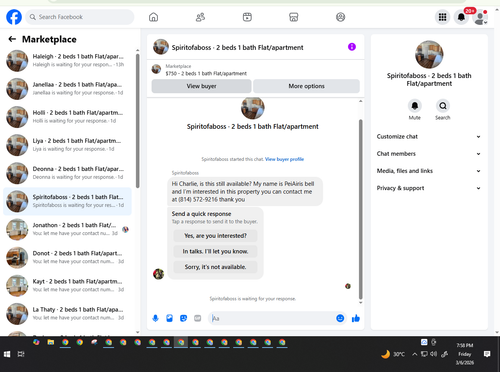This screenshot has height=372, width=500.
Task: Open the notifications bell icon
Action: (461, 17)
